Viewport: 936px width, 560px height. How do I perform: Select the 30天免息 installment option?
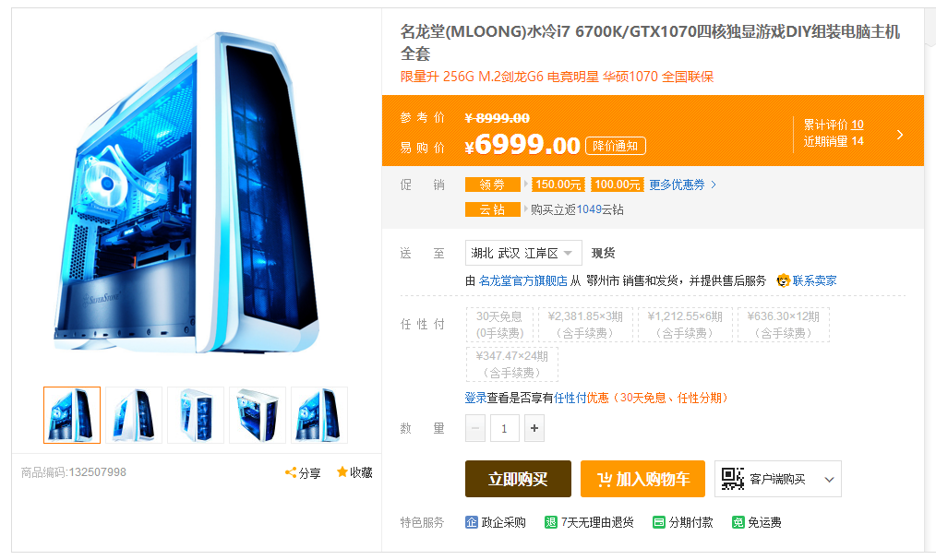tap(499, 325)
